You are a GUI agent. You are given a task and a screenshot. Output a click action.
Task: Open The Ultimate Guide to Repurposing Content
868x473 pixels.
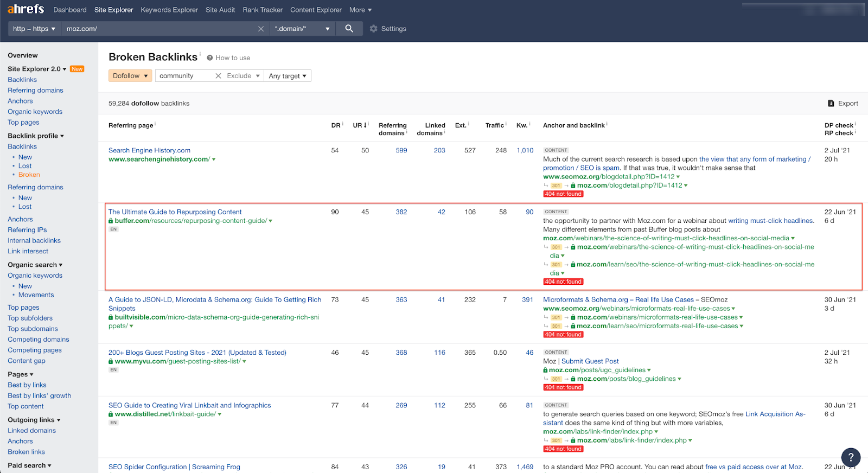pyautogui.click(x=175, y=212)
